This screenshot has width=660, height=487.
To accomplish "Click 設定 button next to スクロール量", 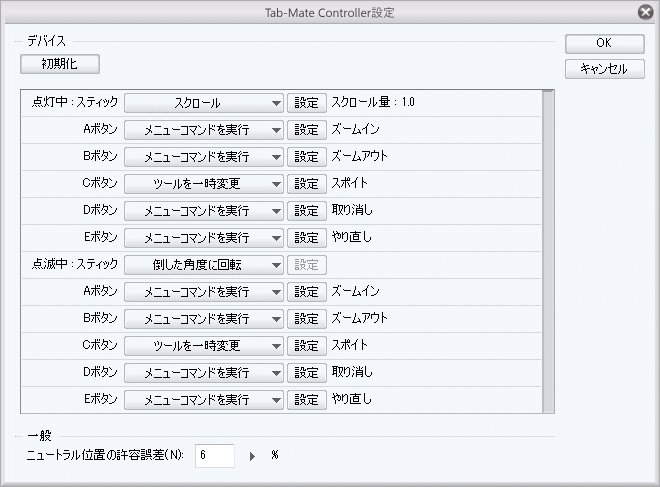I will [307, 103].
